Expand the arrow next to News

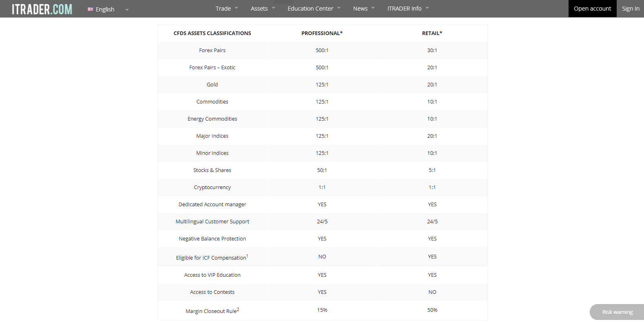click(x=373, y=8)
